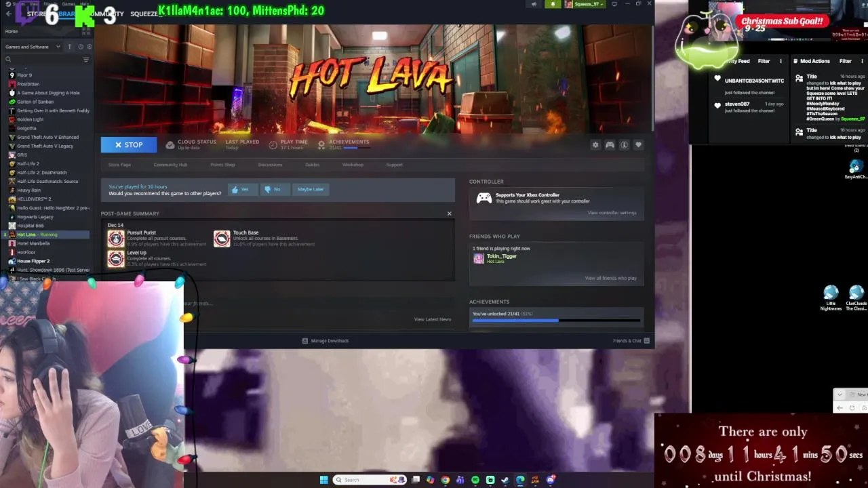Screen dimensions: 868x488
Task: Click View controller settings link
Action: point(612,213)
